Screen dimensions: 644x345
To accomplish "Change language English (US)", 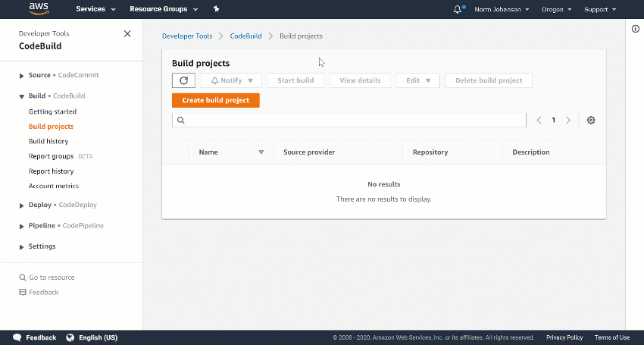I will (x=92, y=337).
